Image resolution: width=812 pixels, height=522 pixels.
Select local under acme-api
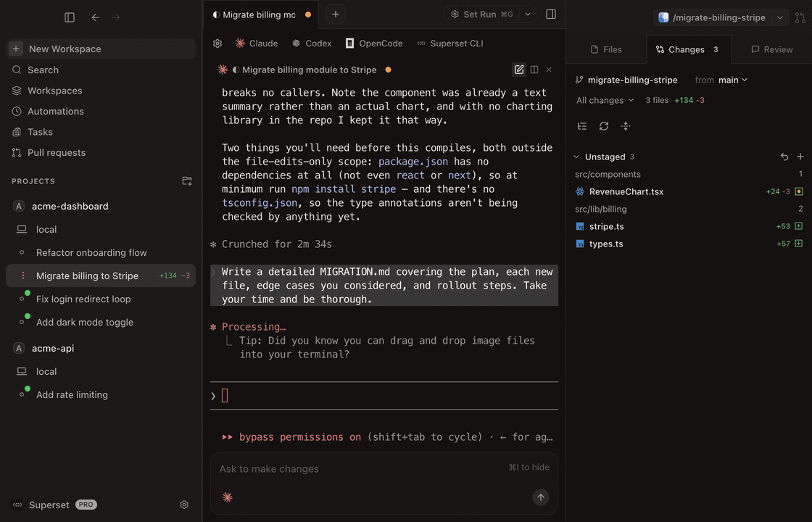point(101,371)
